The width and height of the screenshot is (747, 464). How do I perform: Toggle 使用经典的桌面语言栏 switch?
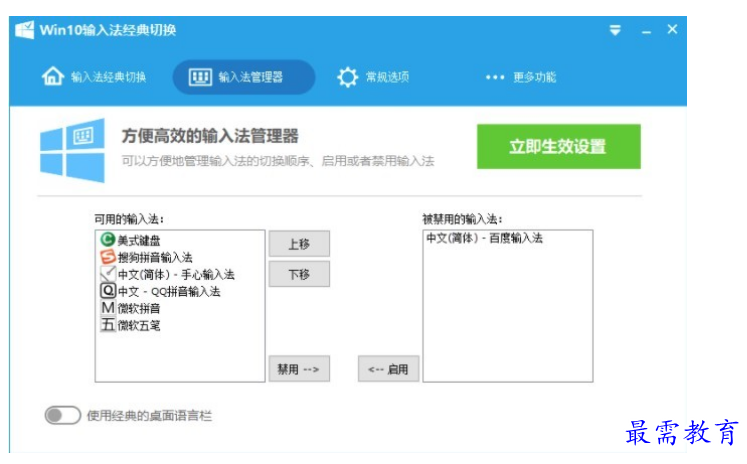point(62,415)
